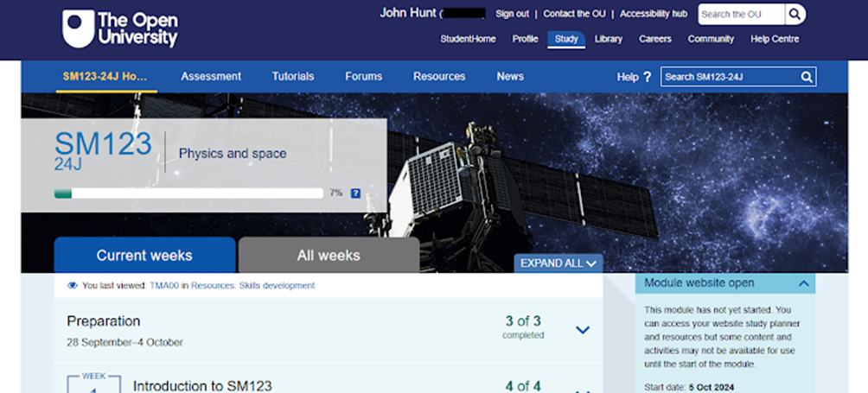The width and height of the screenshot is (868, 393).
Task: Select the Study tab
Action: point(566,39)
